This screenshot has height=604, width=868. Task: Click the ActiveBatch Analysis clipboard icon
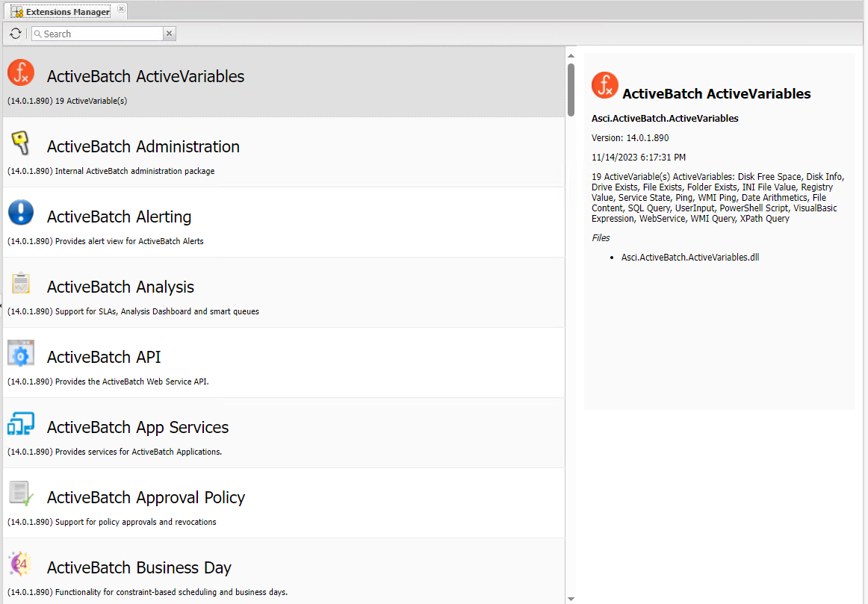coord(20,284)
